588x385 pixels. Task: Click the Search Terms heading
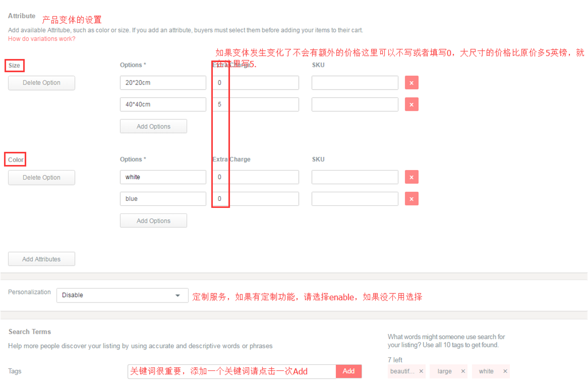pyautogui.click(x=30, y=332)
